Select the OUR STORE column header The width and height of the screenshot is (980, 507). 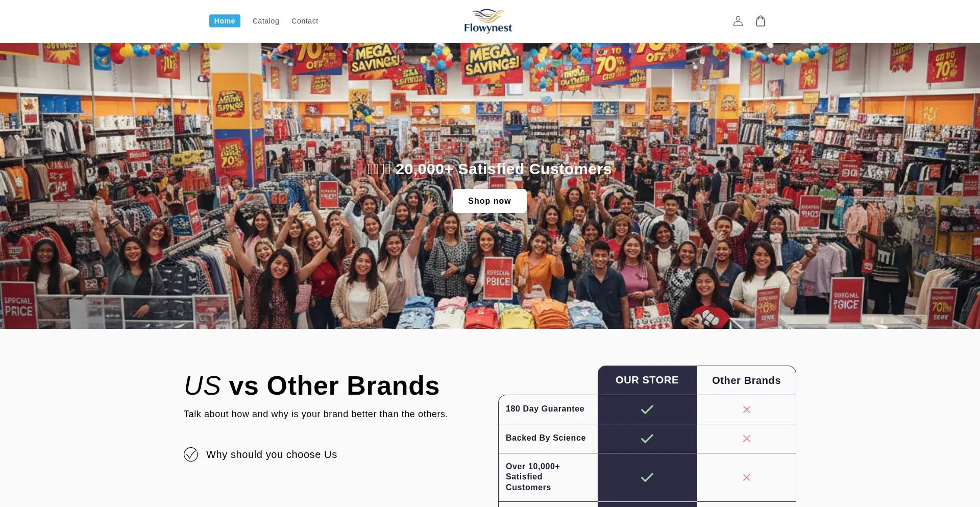tap(647, 380)
